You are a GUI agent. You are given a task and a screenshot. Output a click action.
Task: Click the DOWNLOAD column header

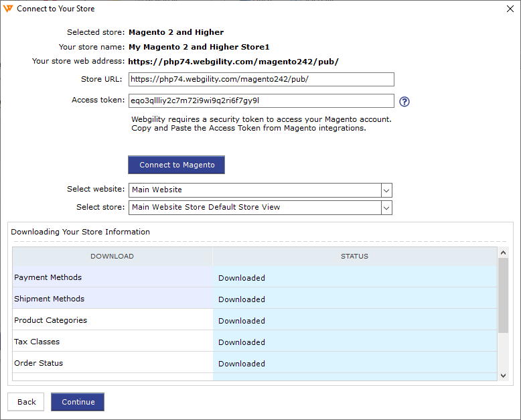(112, 256)
